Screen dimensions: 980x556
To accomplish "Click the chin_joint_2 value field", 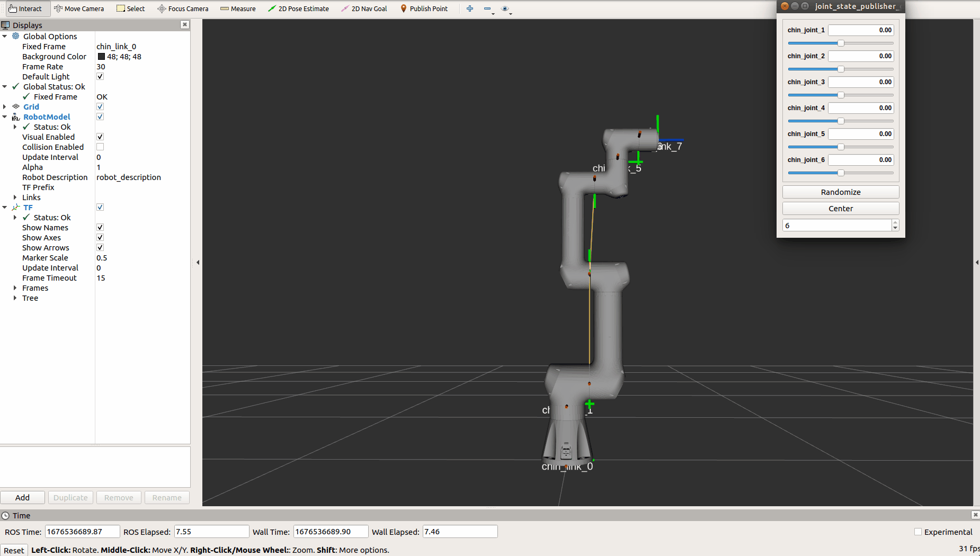I will coord(861,56).
